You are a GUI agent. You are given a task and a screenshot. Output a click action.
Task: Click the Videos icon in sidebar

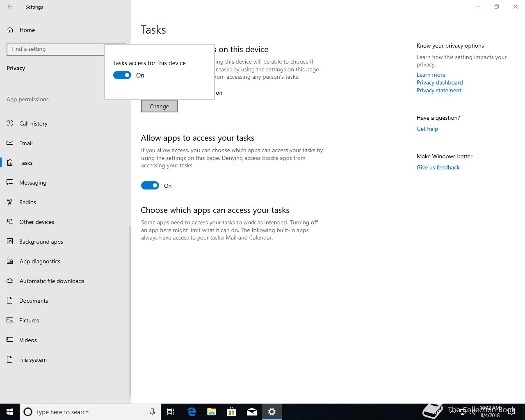[10, 340]
